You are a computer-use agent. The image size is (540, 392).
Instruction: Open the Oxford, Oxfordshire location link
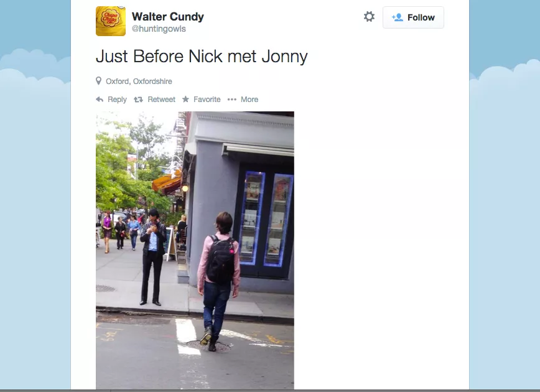coord(139,82)
